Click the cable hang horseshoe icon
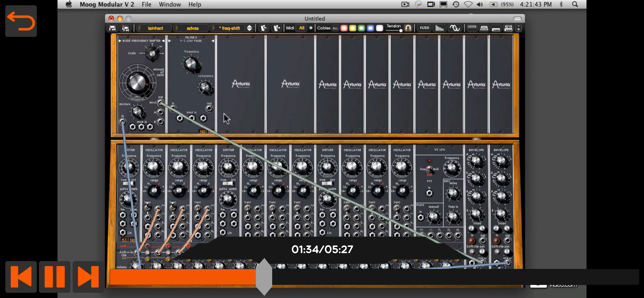Screen dimensions: 644x298 click(408, 28)
